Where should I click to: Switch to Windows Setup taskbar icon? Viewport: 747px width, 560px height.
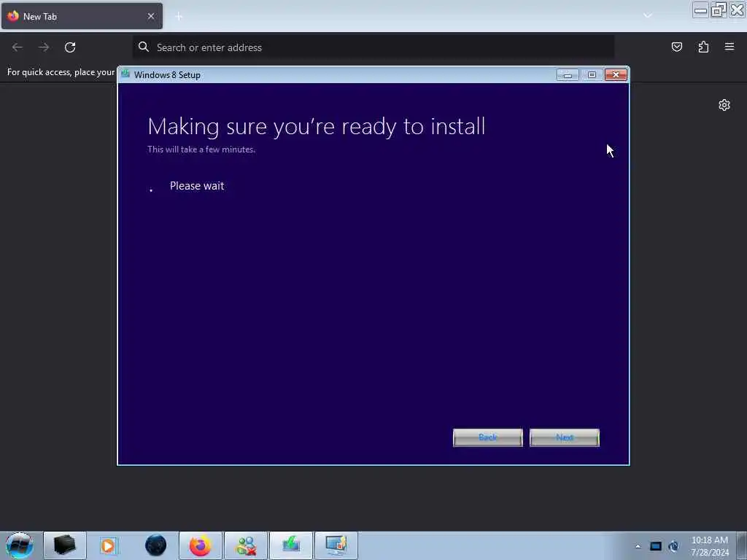290,545
